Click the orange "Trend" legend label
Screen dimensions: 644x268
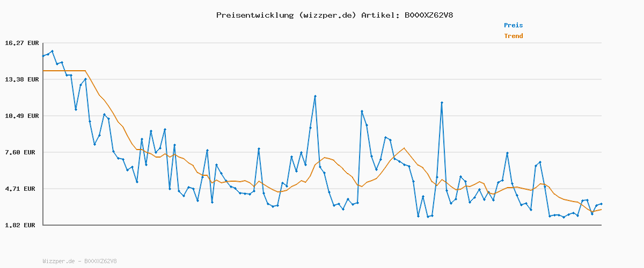513,36
